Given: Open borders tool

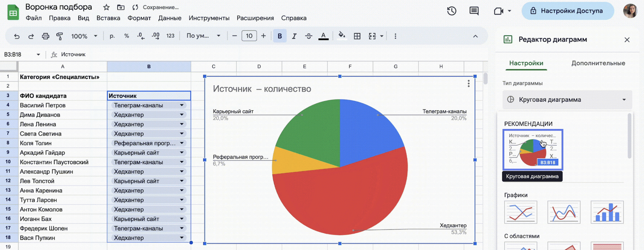Looking at the screenshot, I should 357,36.
